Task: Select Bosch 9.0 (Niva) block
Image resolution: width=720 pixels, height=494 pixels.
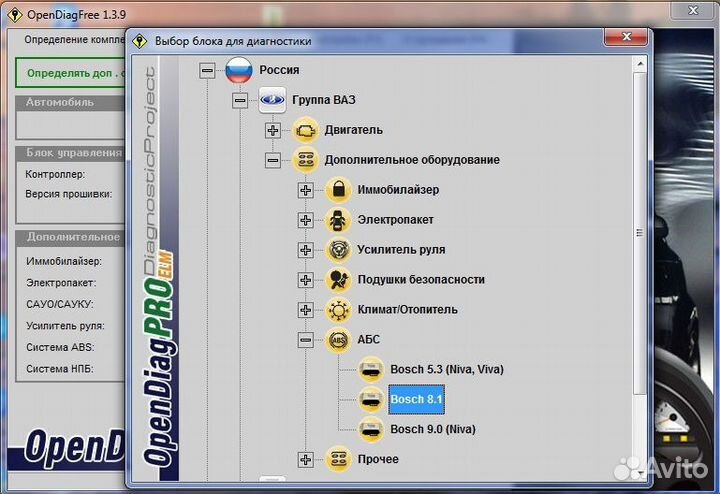Action: tap(433, 429)
